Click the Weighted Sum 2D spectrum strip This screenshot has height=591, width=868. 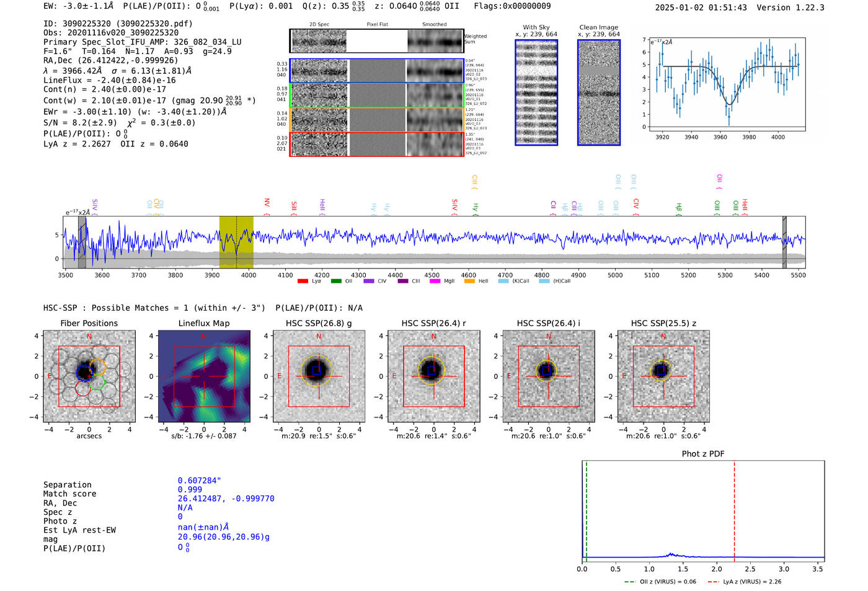point(376,41)
